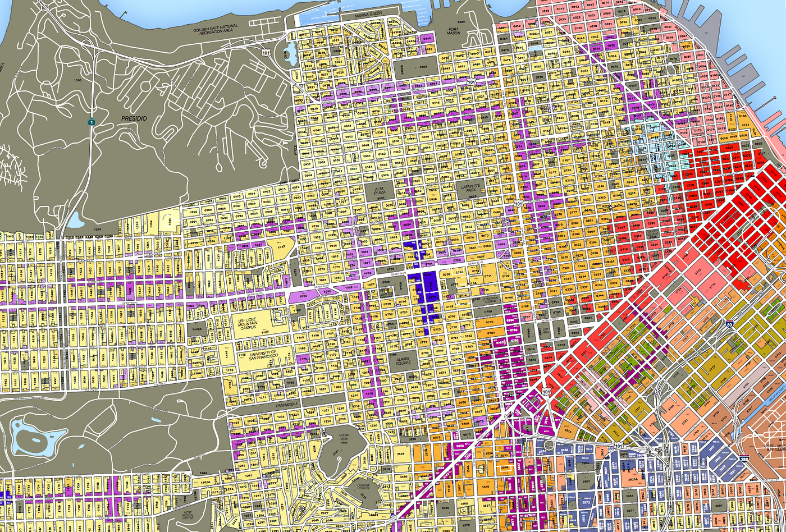Screen dimensions: 786x532
Task: Select the pond icon in Golden Gate Park
Action: pos(34,438)
